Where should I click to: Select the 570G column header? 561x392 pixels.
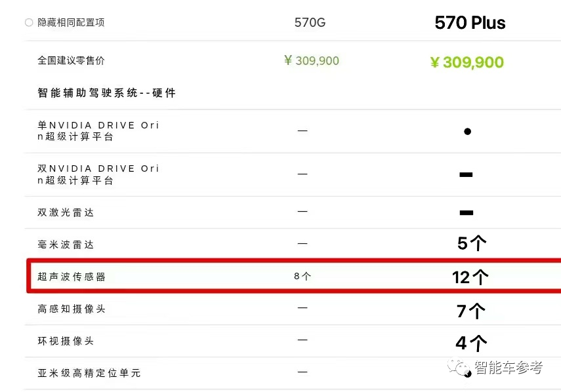tap(310, 23)
